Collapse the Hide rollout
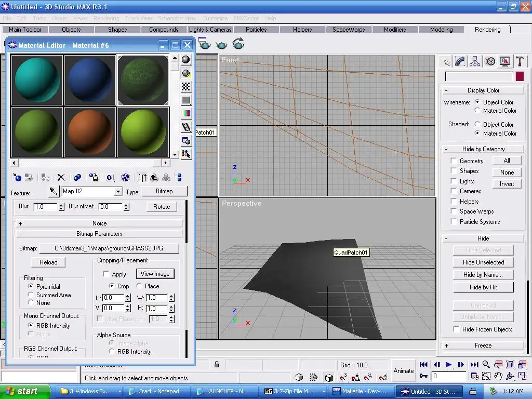Screen dimensions: 532x399 (x=483, y=238)
